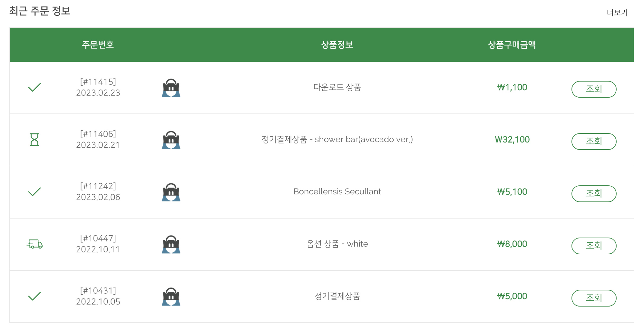Click the 상품구매금액 column header

click(x=512, y=45)
